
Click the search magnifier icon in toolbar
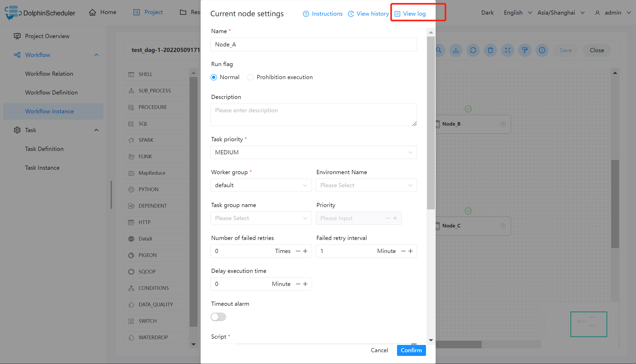439,50
